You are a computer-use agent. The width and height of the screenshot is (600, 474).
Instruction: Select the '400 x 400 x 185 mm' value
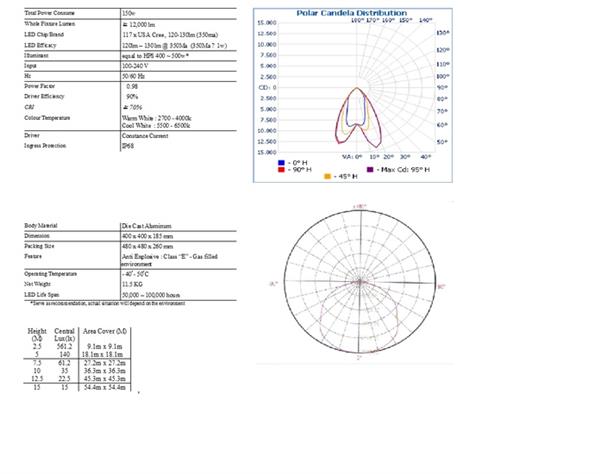tap(147, 236)
